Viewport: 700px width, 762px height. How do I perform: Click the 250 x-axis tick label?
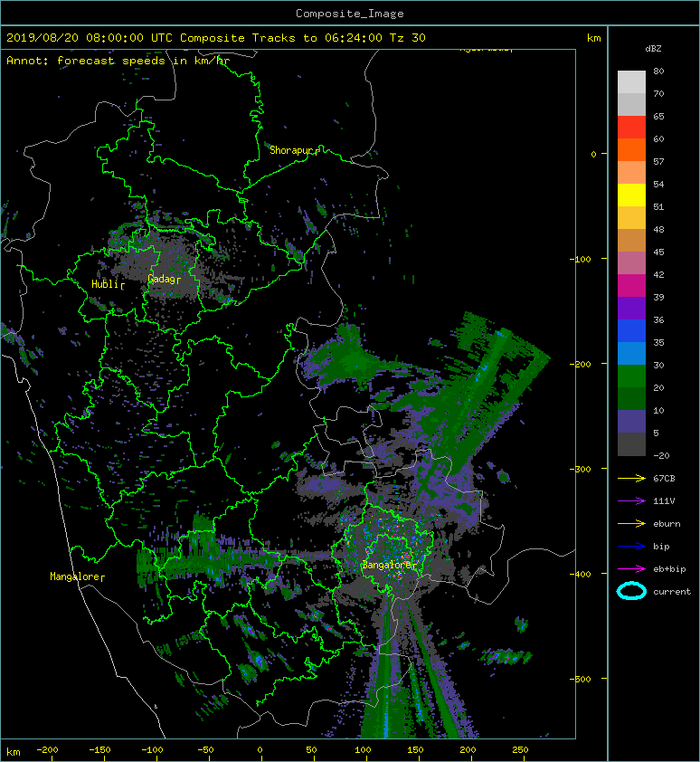[520, 750]
